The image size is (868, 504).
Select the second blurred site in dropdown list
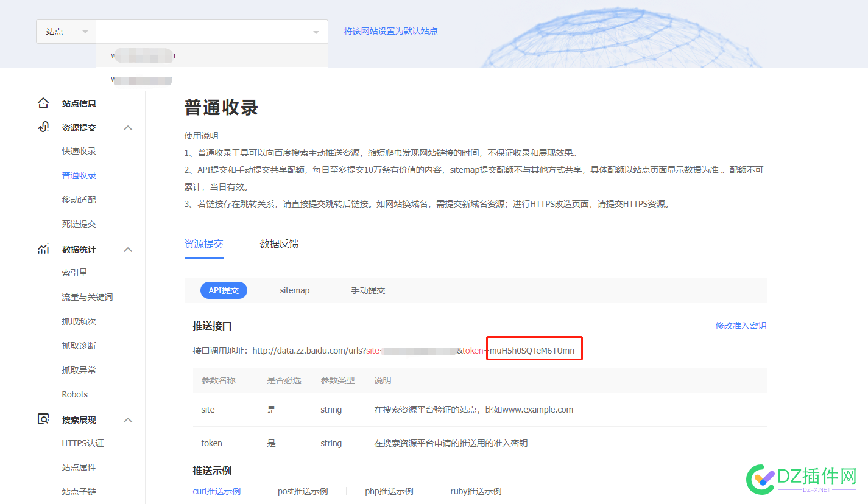(x=212, y=79)
